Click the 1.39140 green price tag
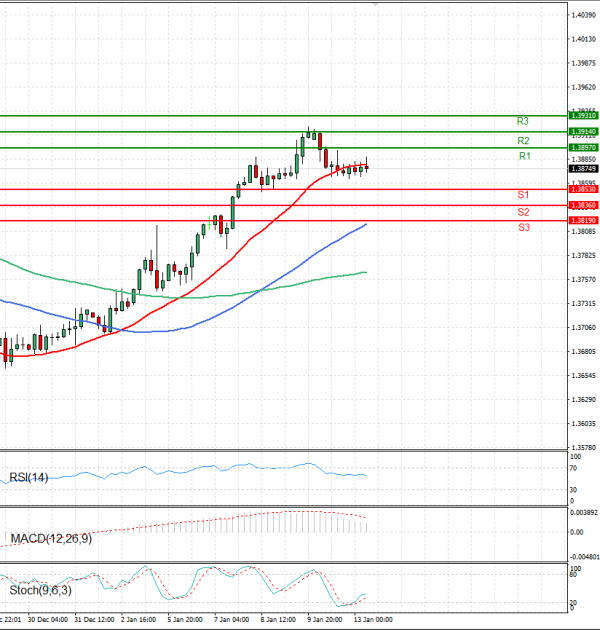Viewport: 600px width, 630px height. click(584, 131)
